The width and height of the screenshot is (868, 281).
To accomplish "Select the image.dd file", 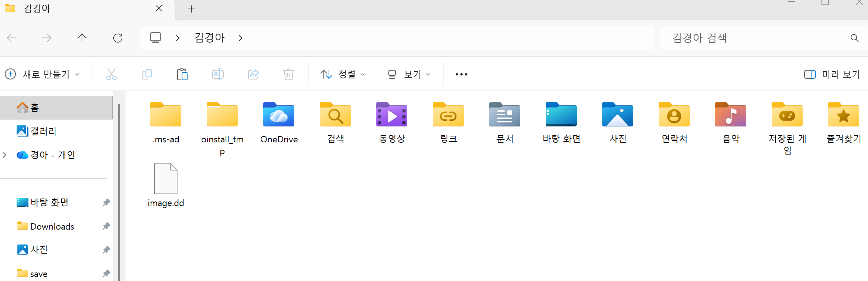I will [x=166, y=186].
